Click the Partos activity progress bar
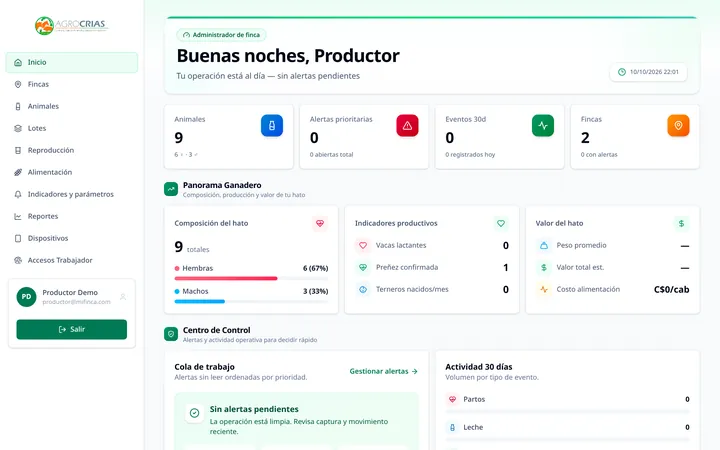 568,411
